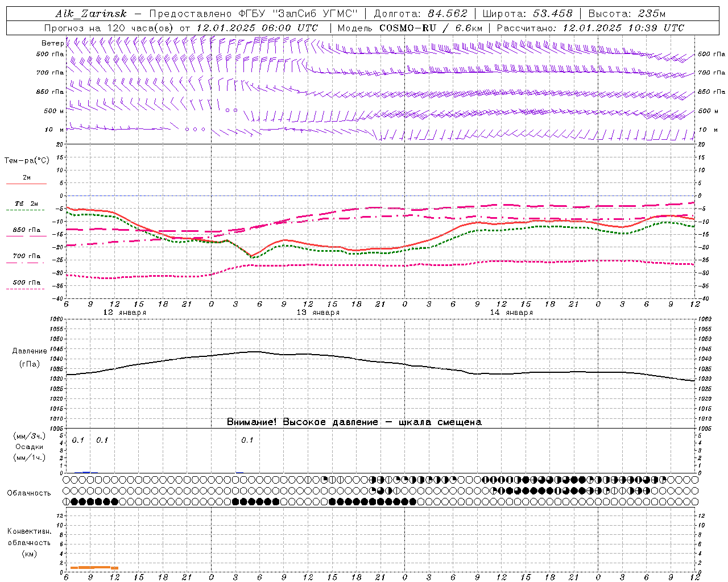Image resolution: width=728 pixels, height=582 pixels.
Task: Click "700 гПа" entry in temperature legend
Action: pos(26,256)
